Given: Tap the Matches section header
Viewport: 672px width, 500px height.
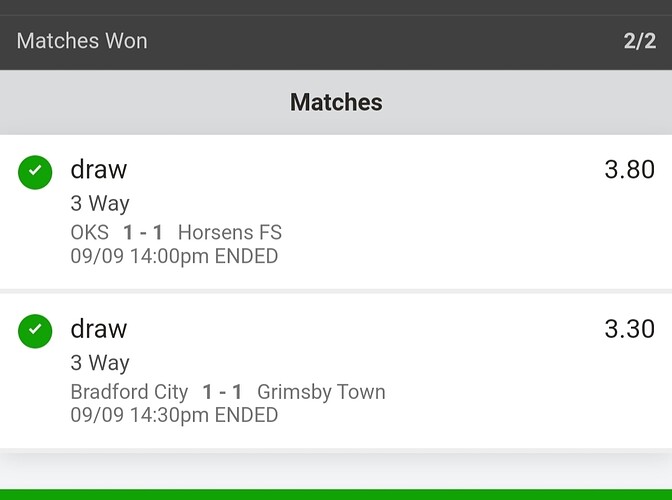Looking at the screenshot, I should [x=336, y=102].
